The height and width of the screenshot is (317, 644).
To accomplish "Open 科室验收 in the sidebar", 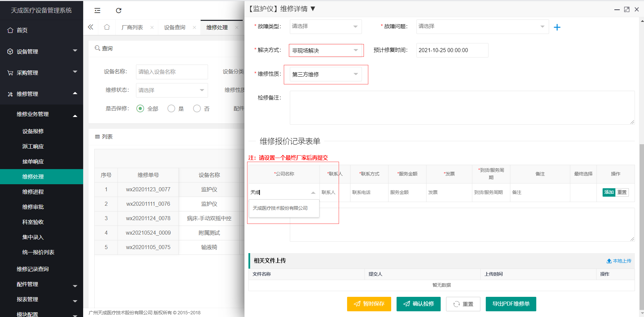I will 33,222.
